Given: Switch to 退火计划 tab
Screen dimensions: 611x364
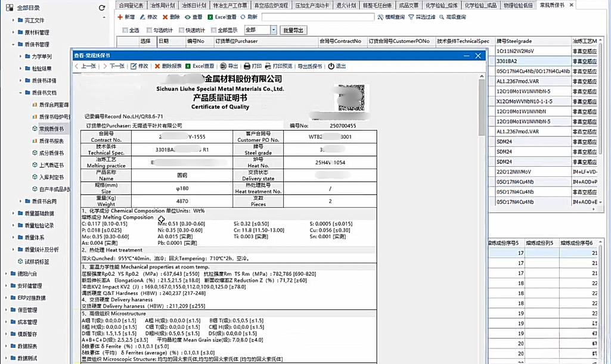Looking at the screenshot, I should coord(346,5).
